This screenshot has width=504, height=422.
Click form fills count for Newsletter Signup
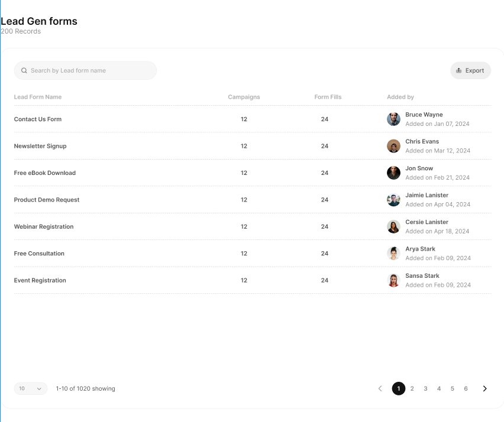[x=325, y=146]
